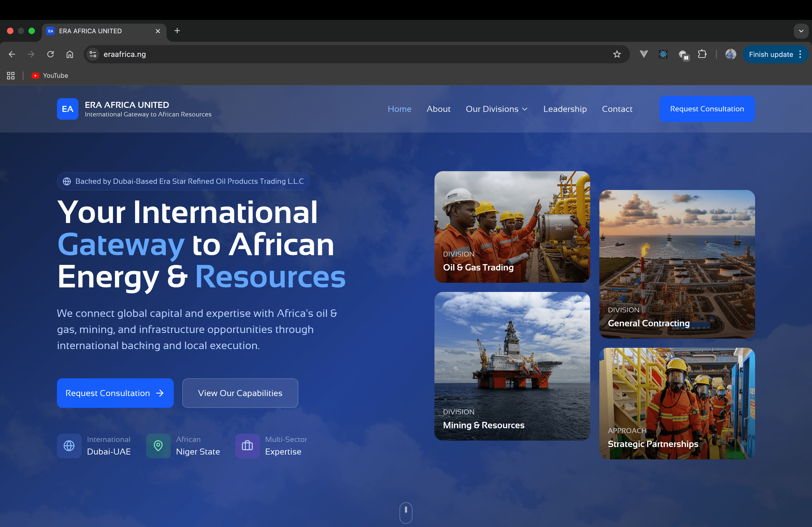Open the browser extensions puzzle icon
Screen dimensions: 812x527
pyautogui.click(x=702, y=54)
